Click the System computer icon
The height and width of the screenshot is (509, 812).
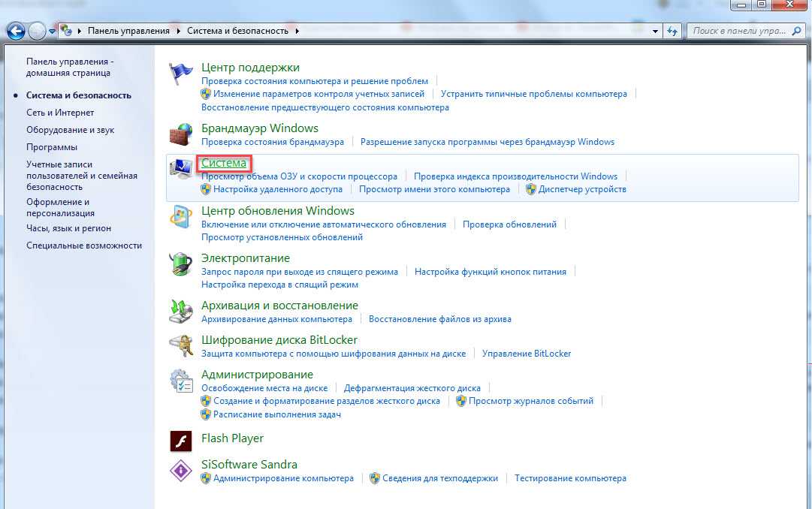[181, 170]
